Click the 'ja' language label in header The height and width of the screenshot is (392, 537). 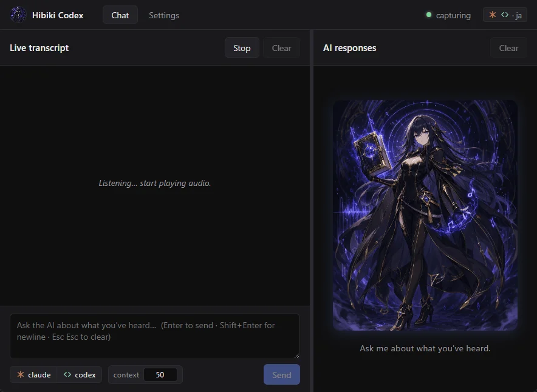click(x=519, y=15)
